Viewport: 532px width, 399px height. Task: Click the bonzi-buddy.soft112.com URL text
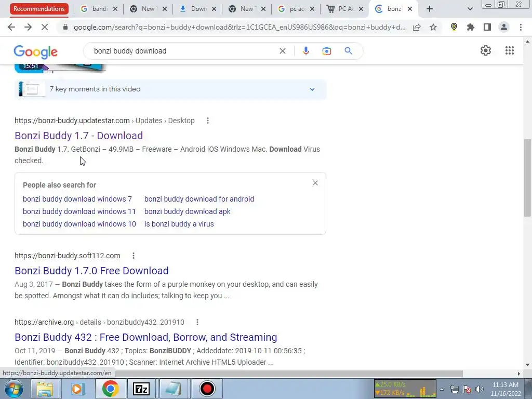point(67,256)
